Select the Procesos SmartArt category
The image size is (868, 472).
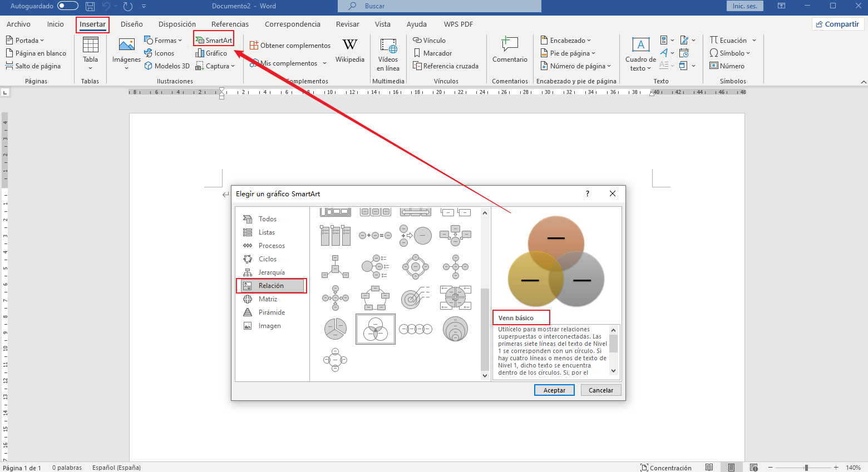273,246
